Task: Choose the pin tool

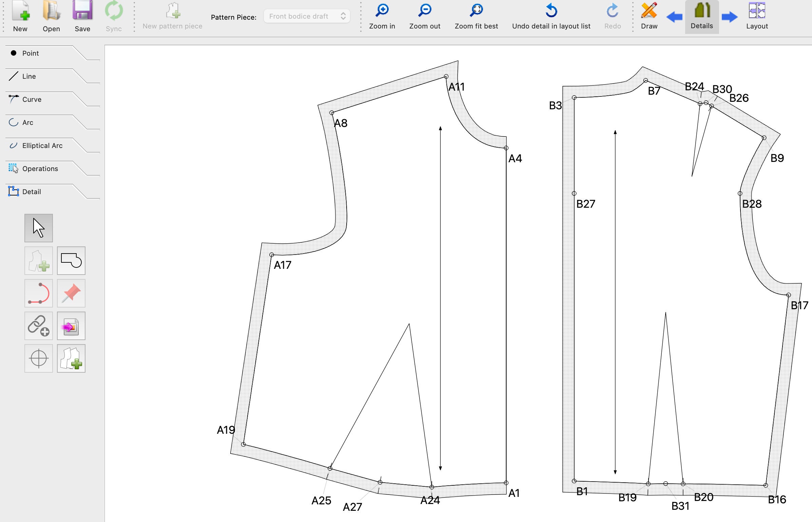Action: pos(71,293)
